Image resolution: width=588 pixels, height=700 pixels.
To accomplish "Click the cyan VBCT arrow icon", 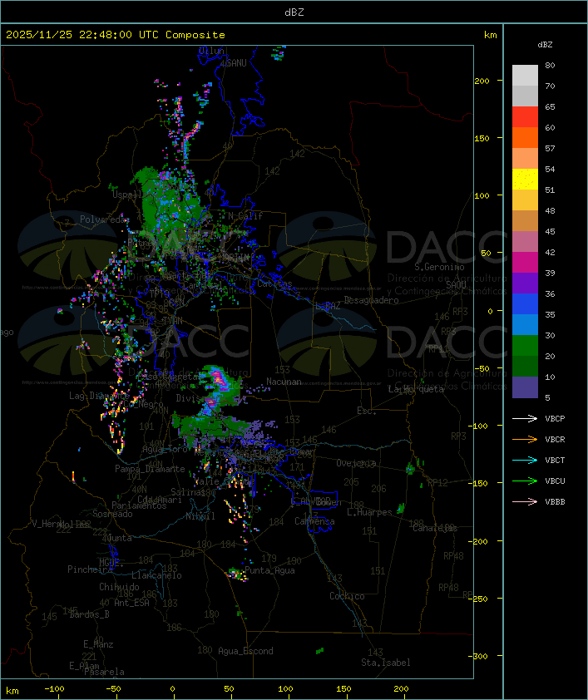I will [x=525, y=460].
